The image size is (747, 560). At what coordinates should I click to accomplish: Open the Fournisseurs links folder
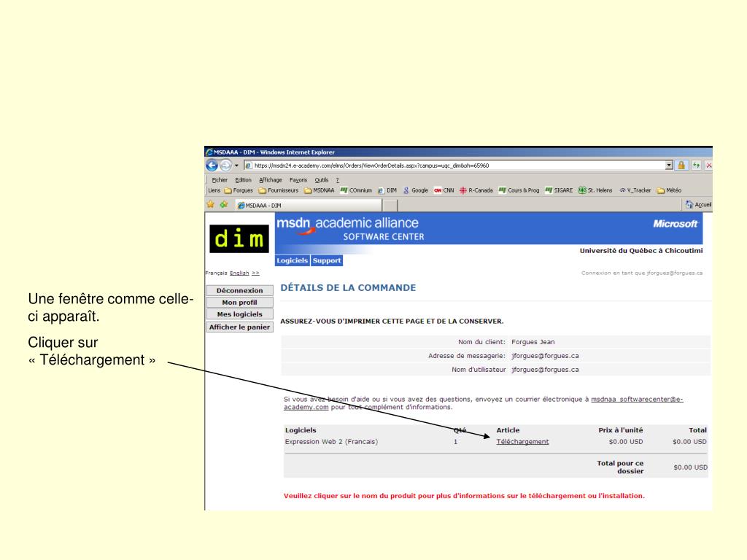pos(279,190)
